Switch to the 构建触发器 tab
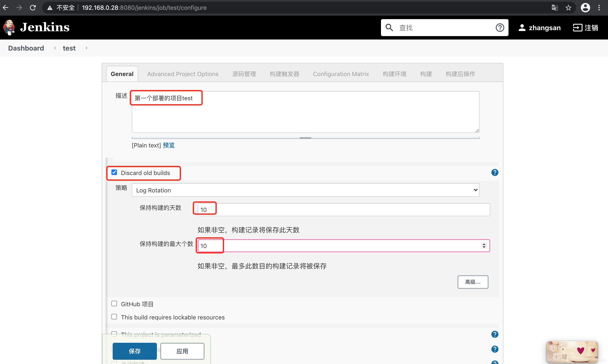The width and height of the screenshot is (608, 364). pyautogui.click(x=284, y=74)
